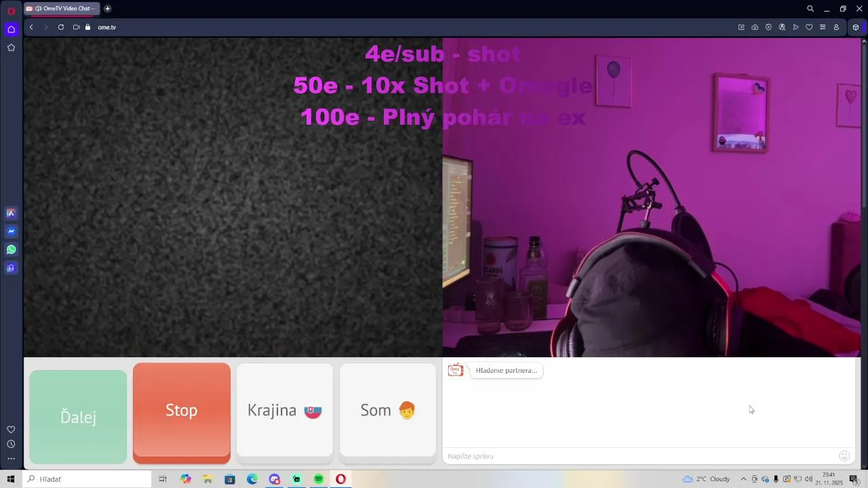868x488 pixels.
Task: Open sidebar favorites heart
Action: [11, 429]
